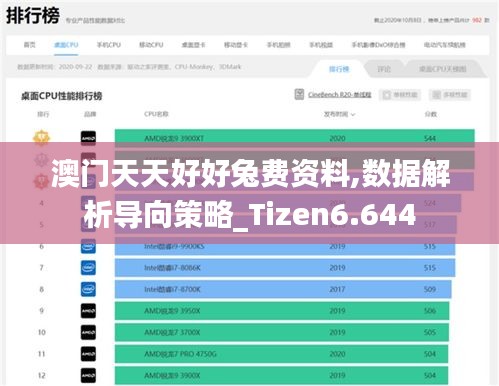Open the 桌面CPU天梯图 sub-tab
Image resolution: width=499 pixels, height=386 pixels.
(442, 69)
